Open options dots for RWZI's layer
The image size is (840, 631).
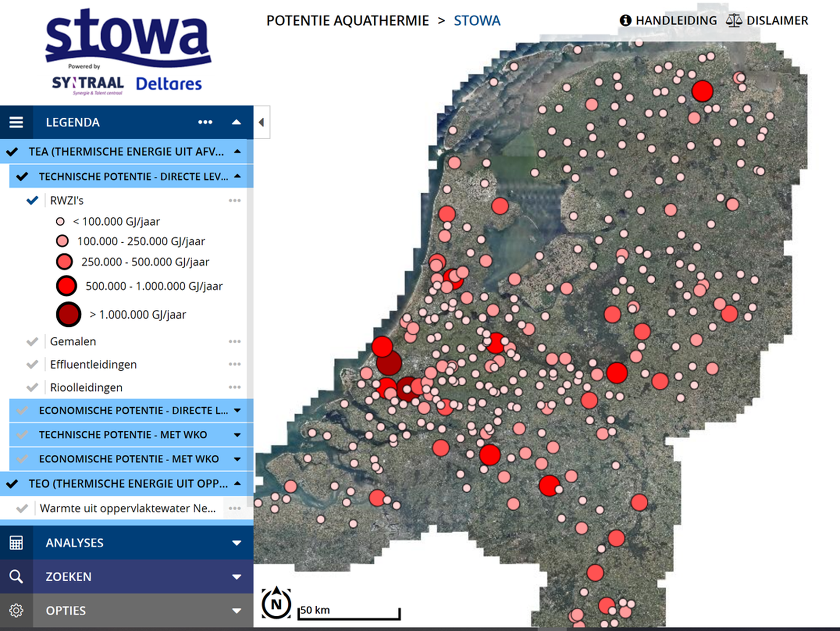235,201
